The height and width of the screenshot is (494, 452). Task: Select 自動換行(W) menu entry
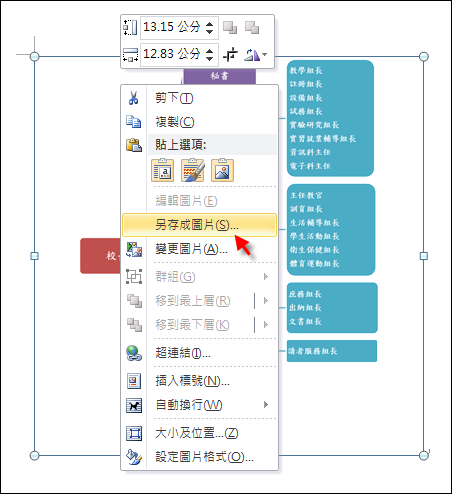pos(199,405)
